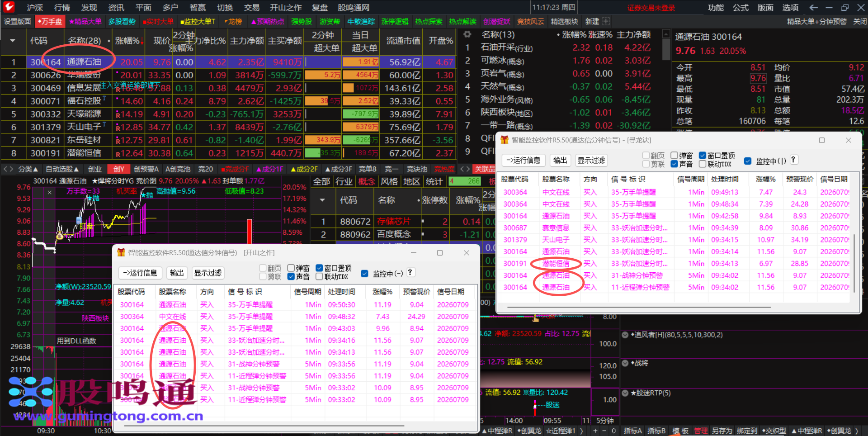This screenshot has width=868, height=436.
Task: Enable 联动TDX in 寻龙诀 window
Action: coord(703,164)
